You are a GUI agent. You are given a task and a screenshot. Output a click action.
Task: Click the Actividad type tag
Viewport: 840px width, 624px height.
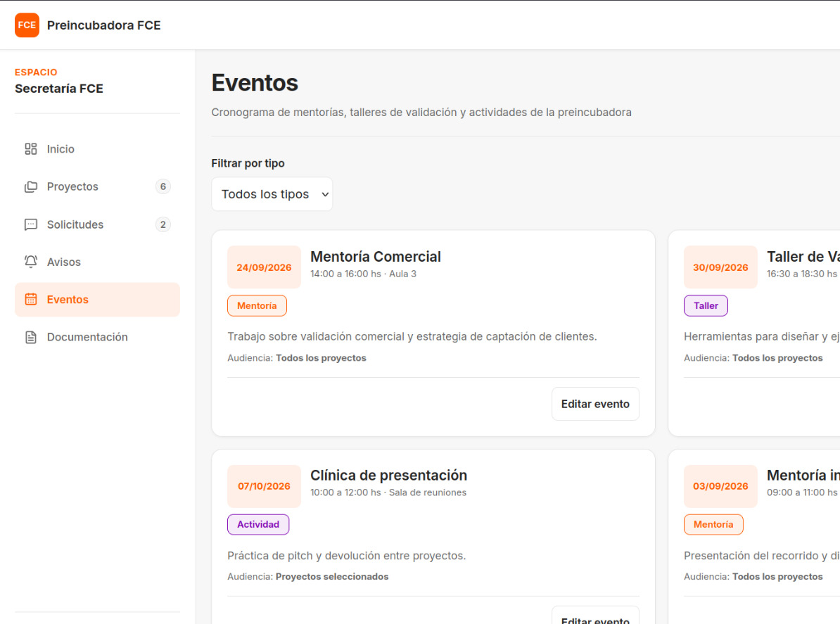pyautogui.click(x=258, y=524)
